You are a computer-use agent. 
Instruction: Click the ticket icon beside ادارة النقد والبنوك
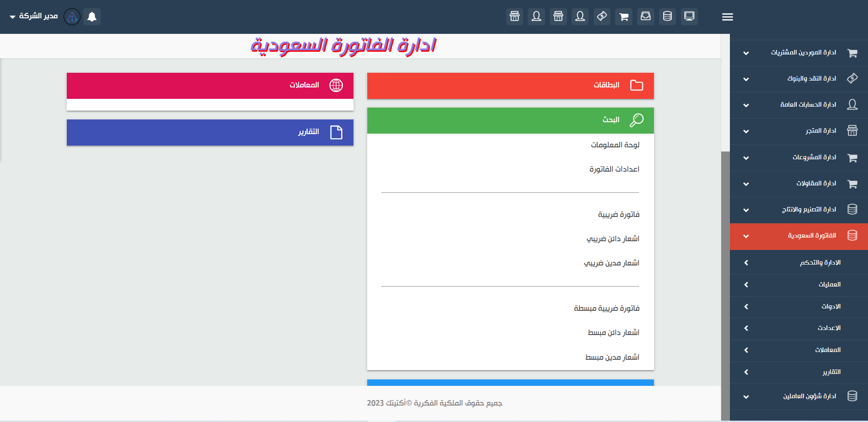click(852, 79)
